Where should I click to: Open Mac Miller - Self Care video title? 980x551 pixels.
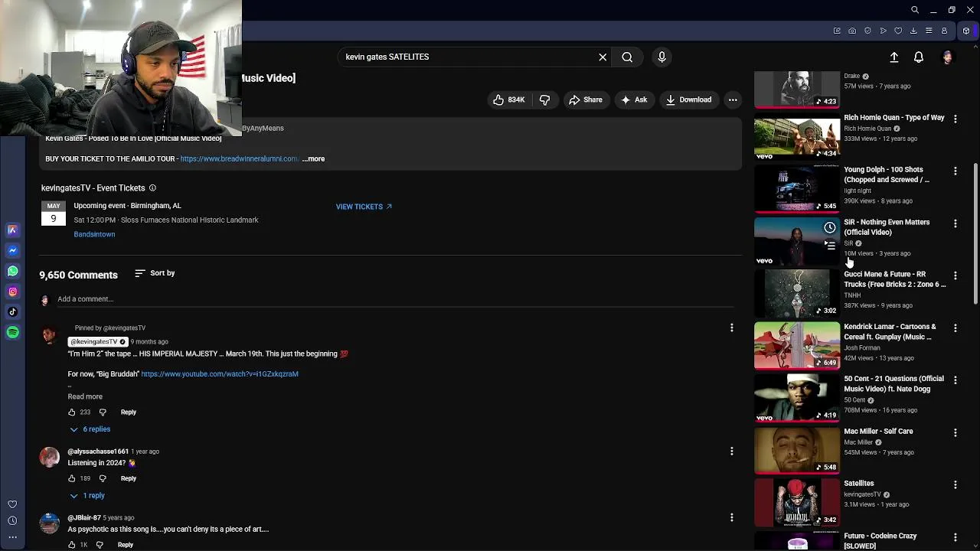click(x=878, y=432)
